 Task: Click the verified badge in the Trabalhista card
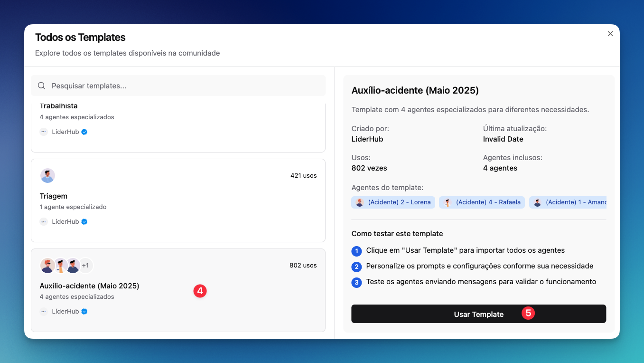[84, 132]
